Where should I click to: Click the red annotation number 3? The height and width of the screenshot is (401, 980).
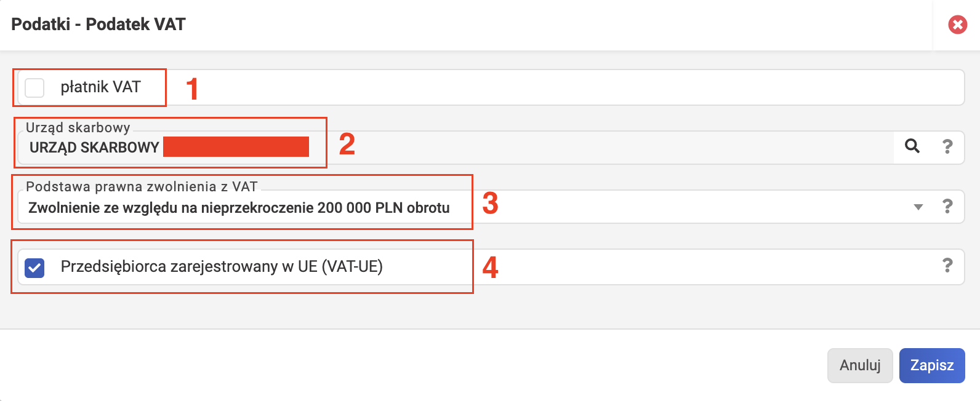(x=490, y=203)
